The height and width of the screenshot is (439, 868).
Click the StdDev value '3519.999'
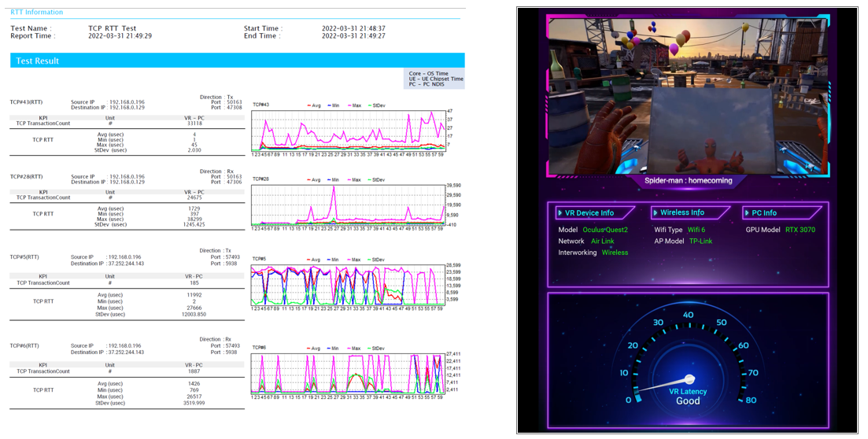[194, 403]
